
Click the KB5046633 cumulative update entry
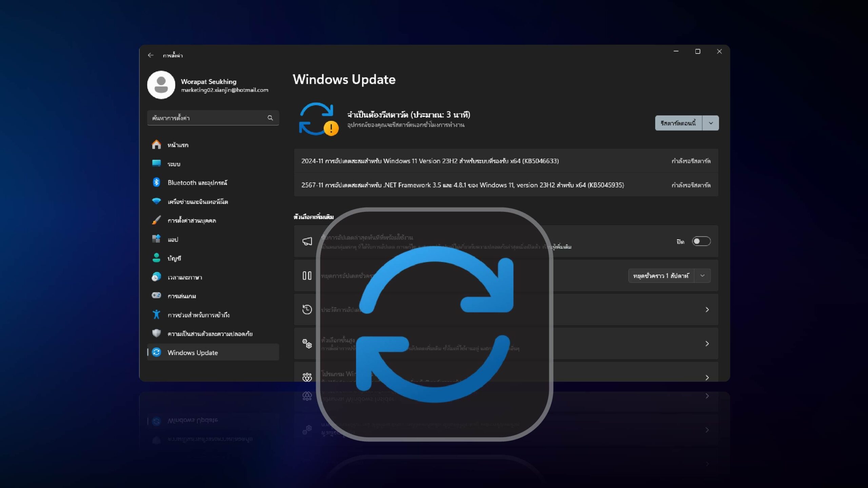coord(506,161)
